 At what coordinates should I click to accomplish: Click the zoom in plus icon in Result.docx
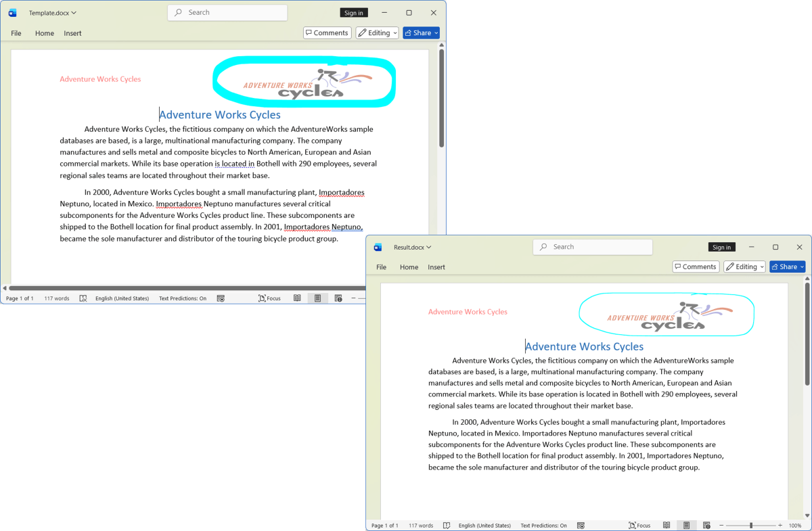[x=780, y=526]
